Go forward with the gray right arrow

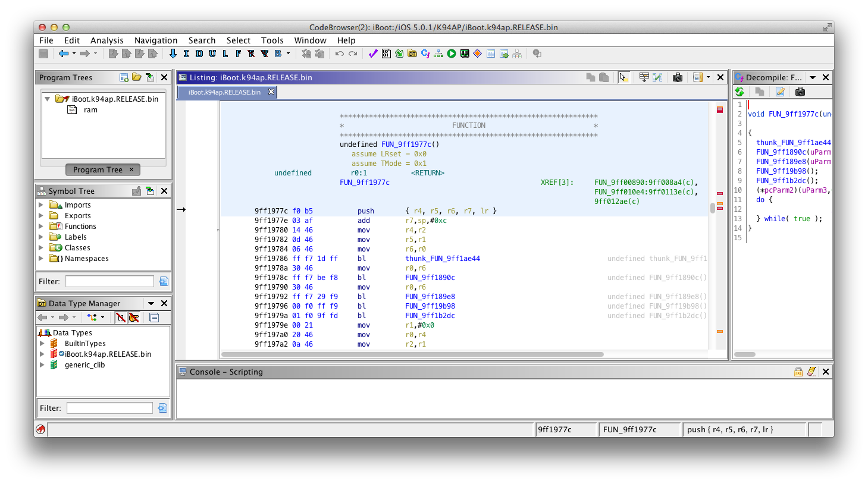[85, 54]
